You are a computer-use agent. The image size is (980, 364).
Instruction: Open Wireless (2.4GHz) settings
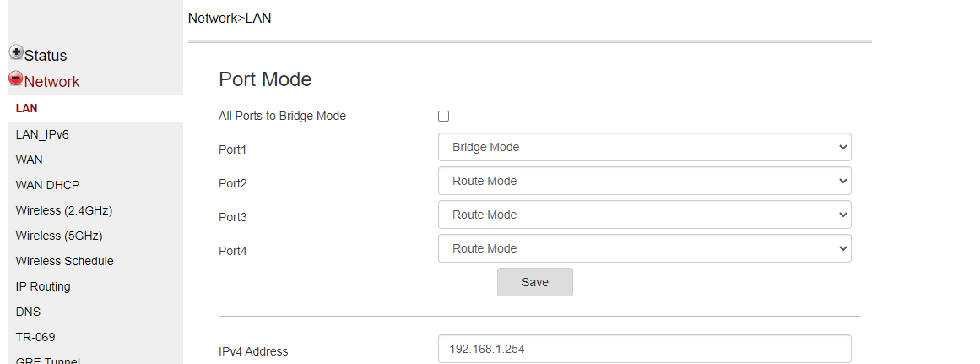pos(64,210)
